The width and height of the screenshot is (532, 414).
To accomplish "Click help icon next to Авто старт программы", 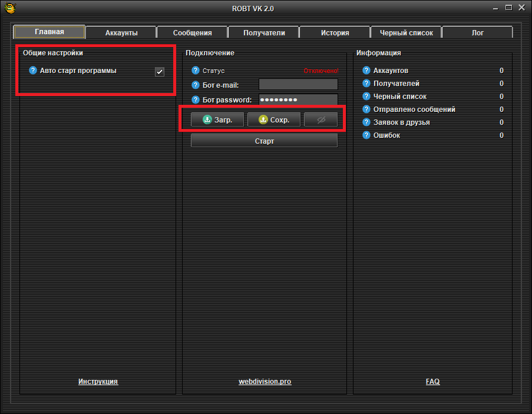I will click(x=33, y=71).
